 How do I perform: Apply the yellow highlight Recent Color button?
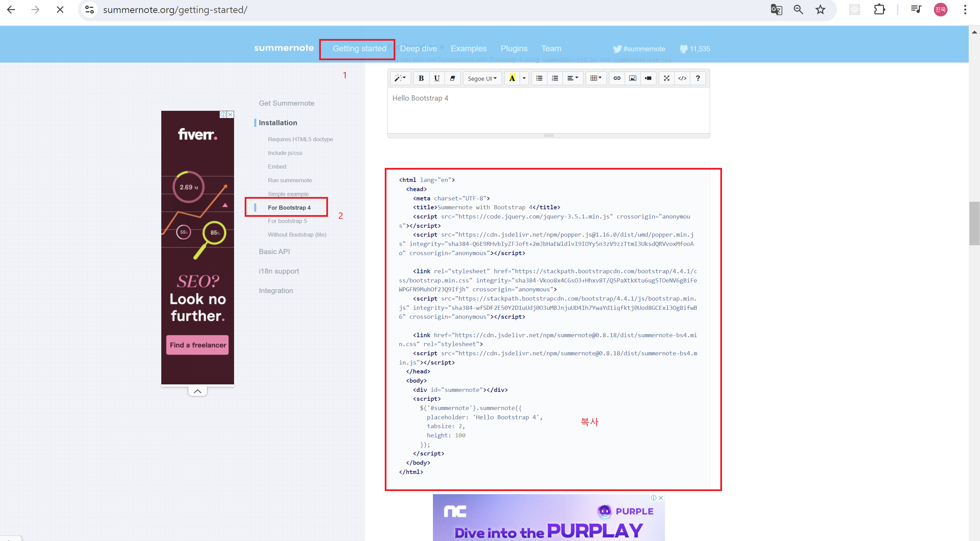(512, 78)
